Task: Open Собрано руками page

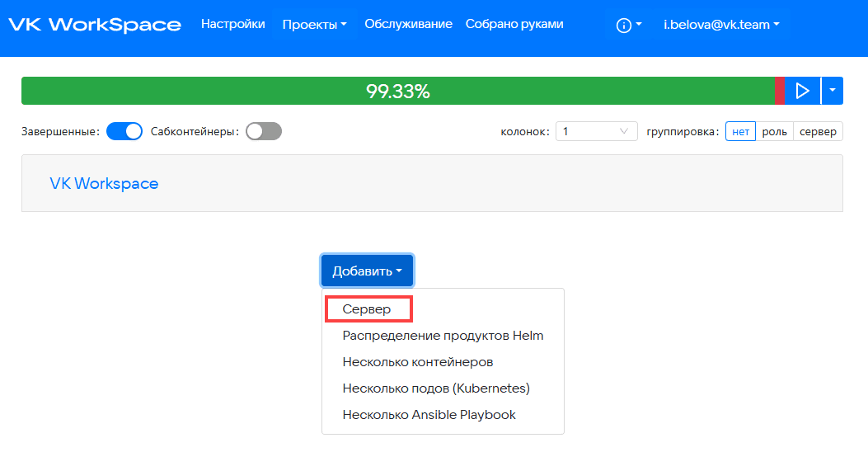Action: coord(514,25)
